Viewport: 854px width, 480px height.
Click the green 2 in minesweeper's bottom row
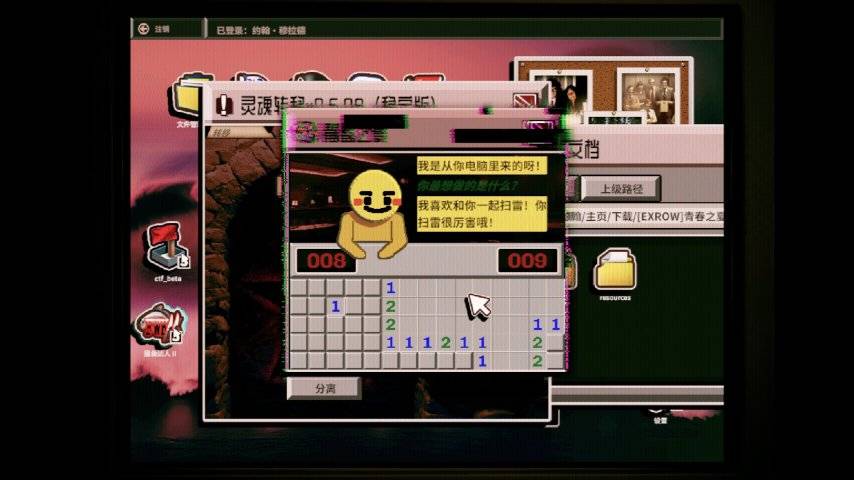537,360
